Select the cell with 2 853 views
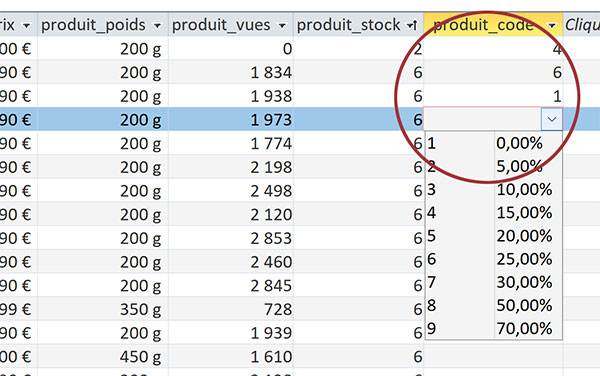The height and width of the screenshot is (376, 600). (231, 238)
